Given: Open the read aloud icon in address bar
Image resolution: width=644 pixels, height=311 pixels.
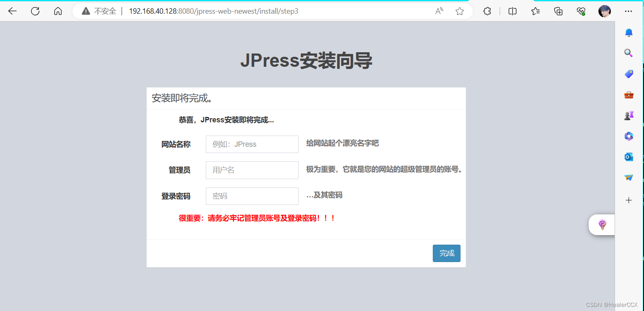Looking at the screenshot, I should tap(439, 11).
